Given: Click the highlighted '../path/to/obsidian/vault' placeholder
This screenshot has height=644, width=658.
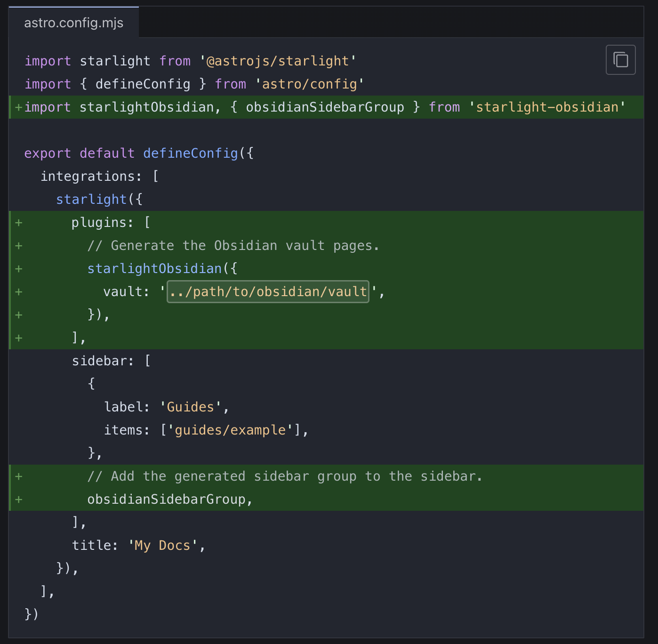Looking at the screenshot, I should 268,291.
